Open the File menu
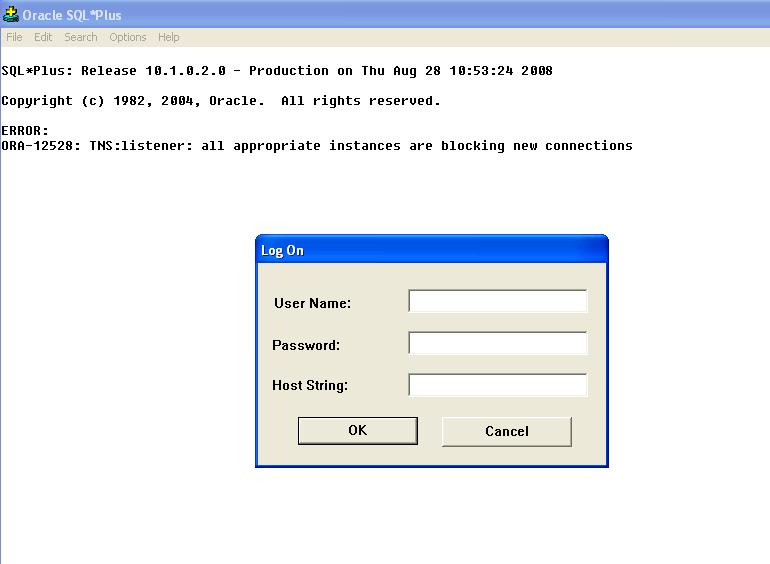 pos(14,37)
